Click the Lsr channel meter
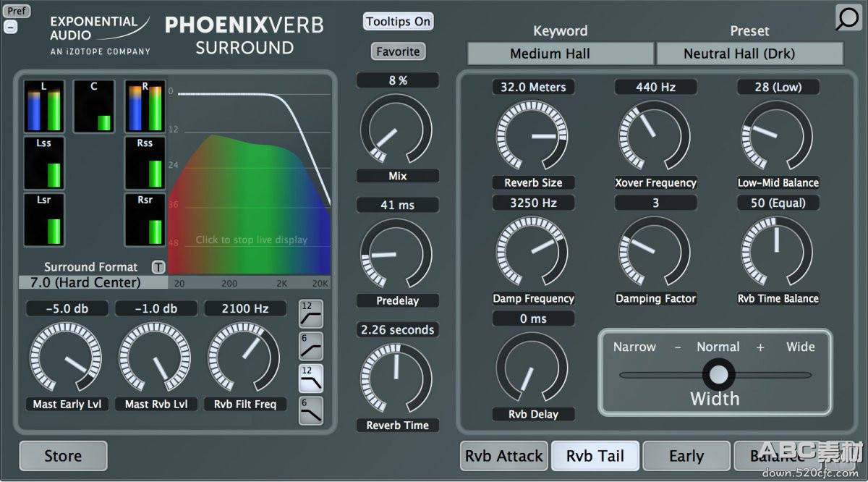 (44, 220)
